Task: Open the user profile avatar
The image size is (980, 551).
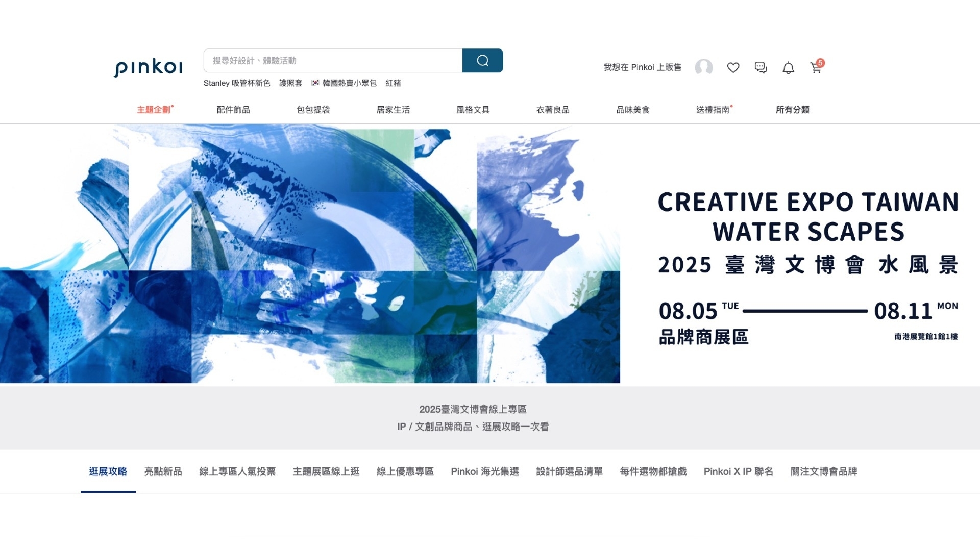Action: [x=704, y=67]
